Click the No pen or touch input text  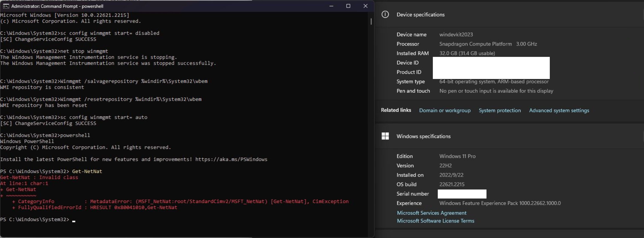click(496, 91)
